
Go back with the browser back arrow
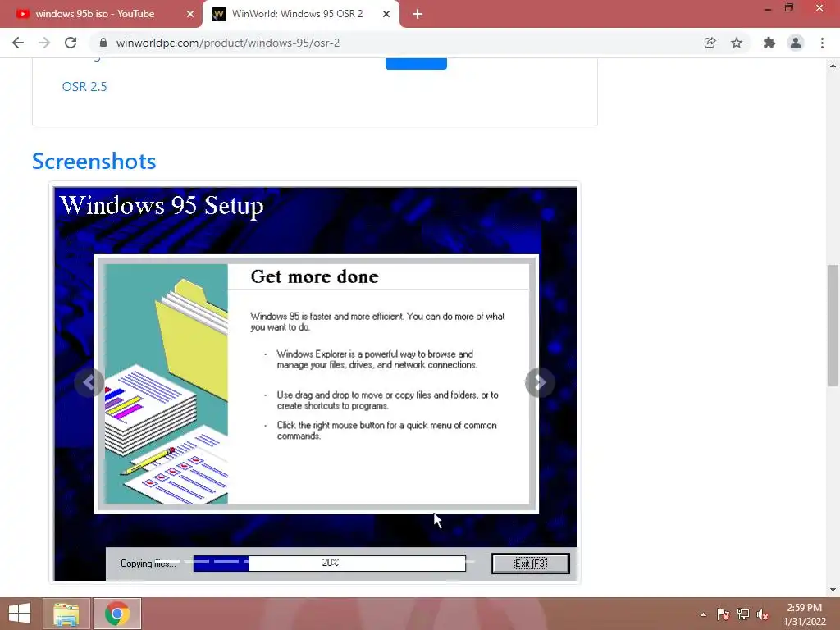(18, 43)
